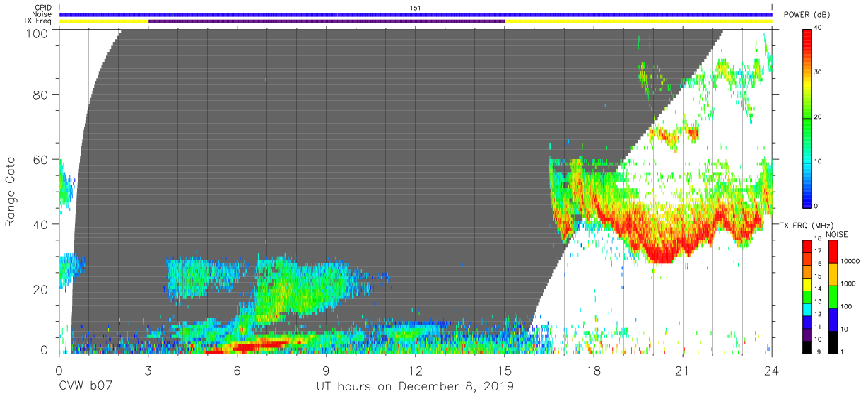Click the UT hours on December 8, 2019 title
Image resolution: width=868 pixels, height=401 pixels.
[x=415, y=386]
